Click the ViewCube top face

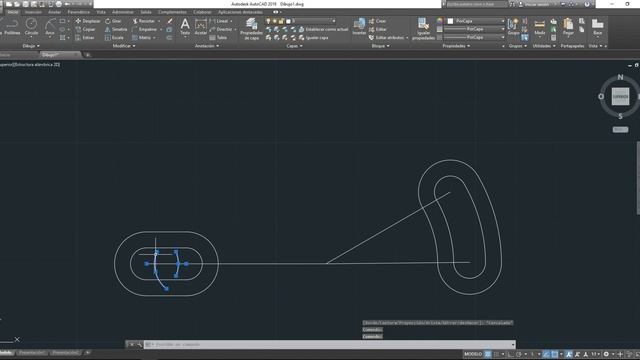pyautogui.click(x=620, y=97)
